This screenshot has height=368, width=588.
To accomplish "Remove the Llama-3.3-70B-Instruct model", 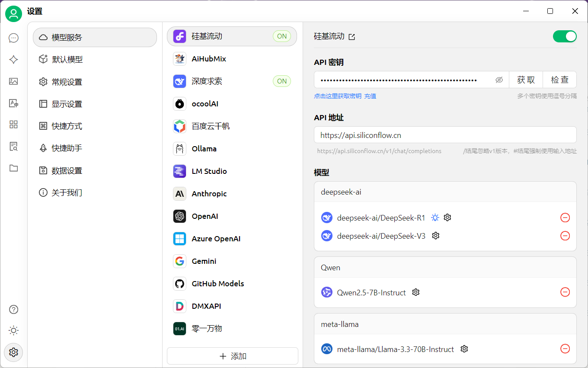I will tap(565, 349).
